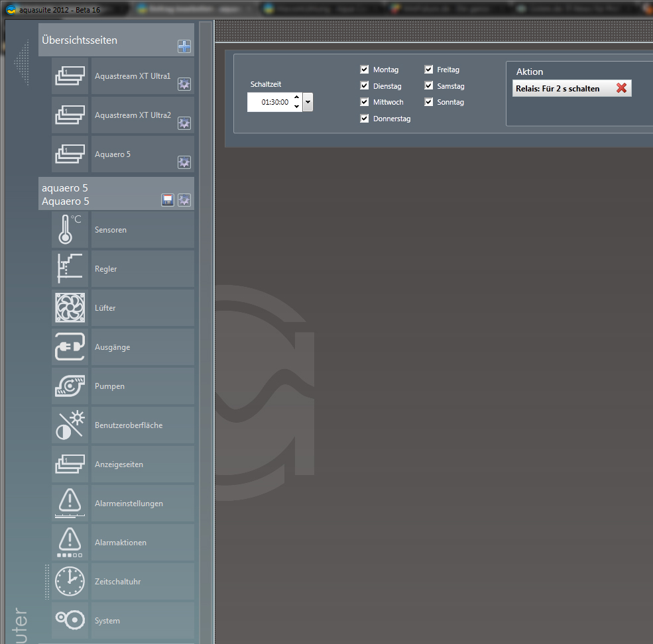Click the Anzeigeseiten pages icon
Image resolution: width=653 pixels, height=644 pixels.
[70, 464]
